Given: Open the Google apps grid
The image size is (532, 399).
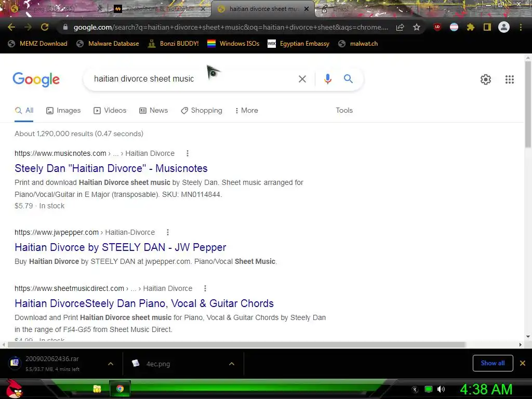Looking at the screenshot, I should point(509,79).
